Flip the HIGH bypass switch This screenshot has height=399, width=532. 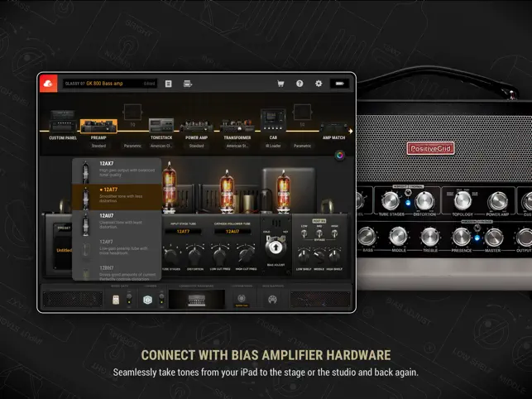pos(334,233)
